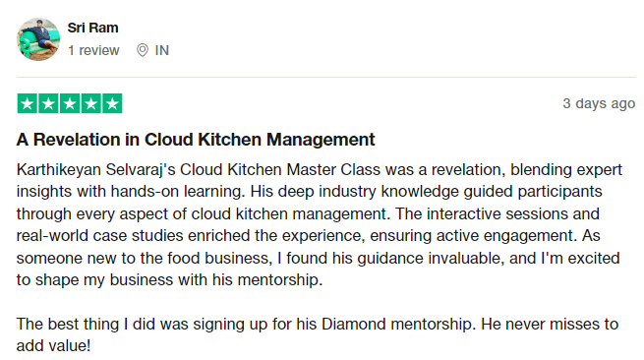644x360 pixels.
Task: Click the line "to shape my business with his mentorship"
Action: point(170,280)
